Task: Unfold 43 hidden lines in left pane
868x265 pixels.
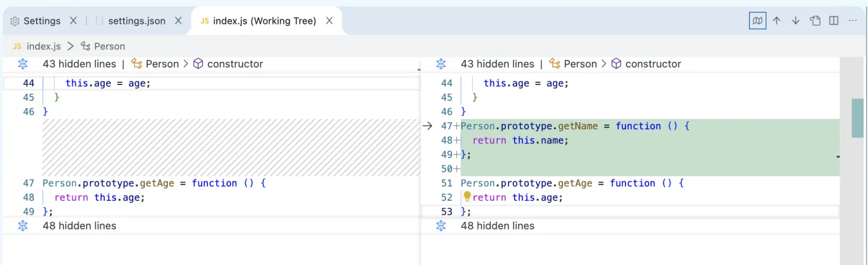Action: point(23,64)
